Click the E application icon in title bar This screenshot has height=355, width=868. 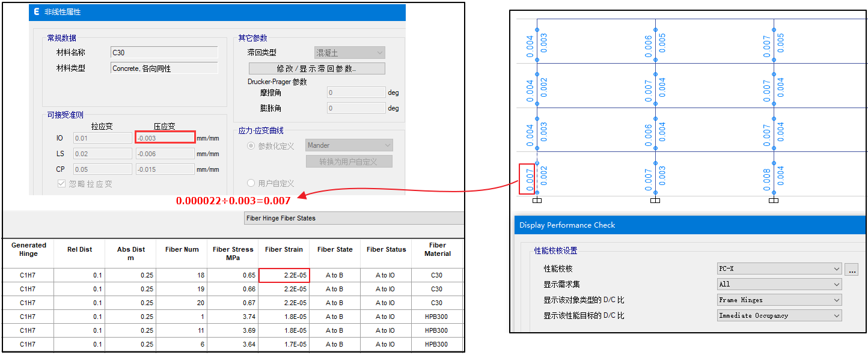coord(37,12)
